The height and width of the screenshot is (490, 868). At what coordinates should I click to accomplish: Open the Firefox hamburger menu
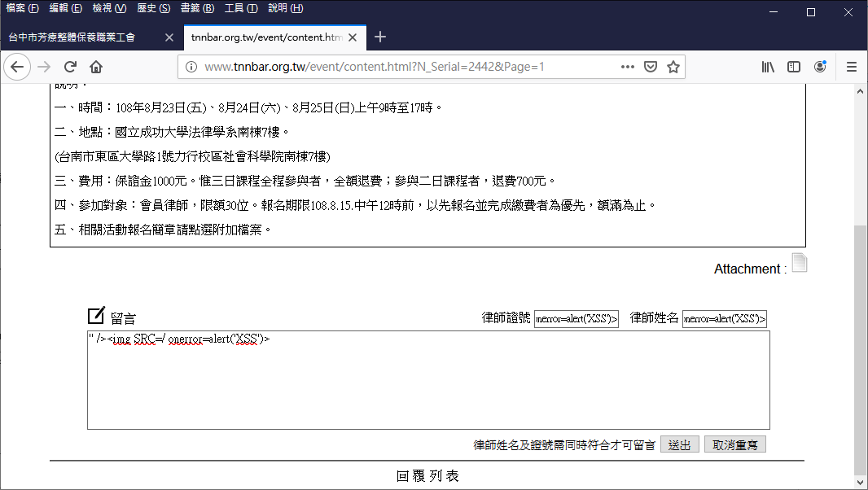tap(852, 67)
